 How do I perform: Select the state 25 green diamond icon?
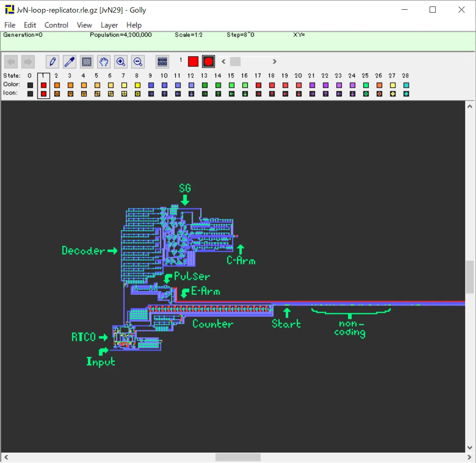point(366,94)
